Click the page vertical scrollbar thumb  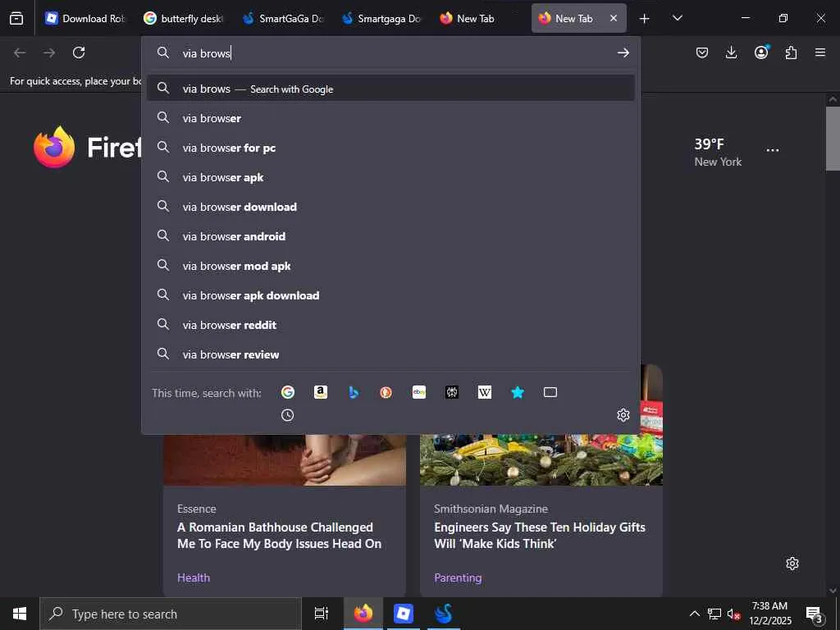click(833, 138)
